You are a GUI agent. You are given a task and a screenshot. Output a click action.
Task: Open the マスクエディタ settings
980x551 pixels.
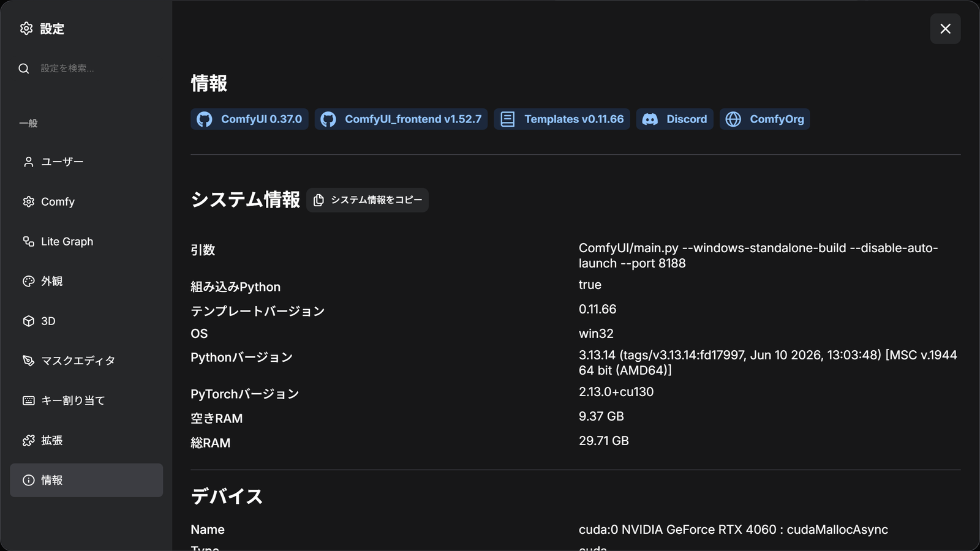[x=86, y=361]
